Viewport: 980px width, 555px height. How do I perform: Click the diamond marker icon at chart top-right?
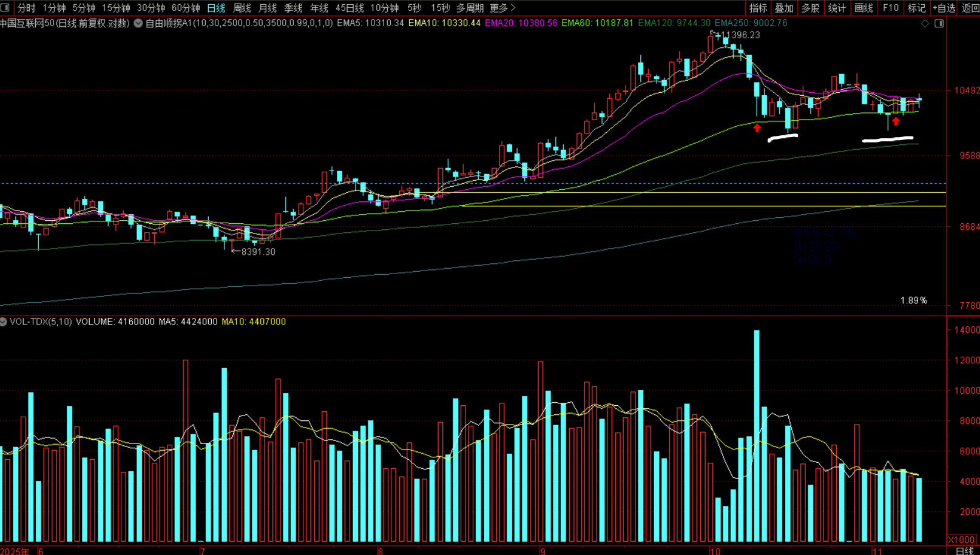(x=925, y=23)
